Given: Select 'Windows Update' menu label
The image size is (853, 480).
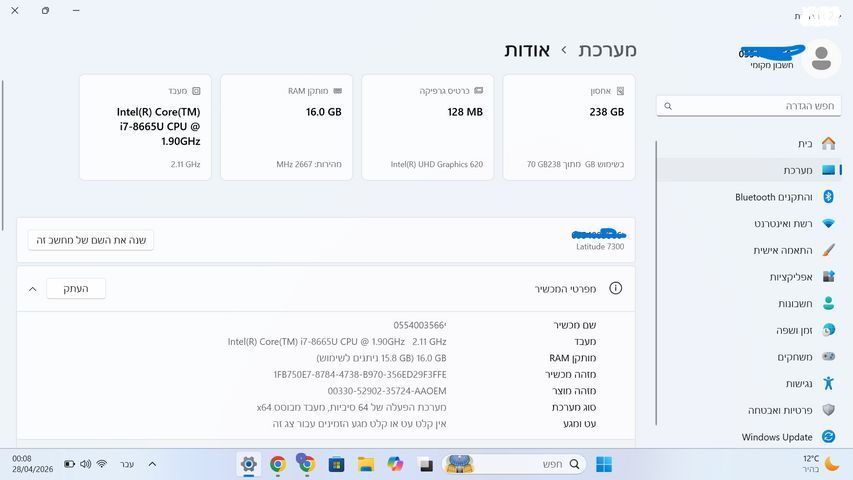Looking at the screenshot, I should 777,437.
